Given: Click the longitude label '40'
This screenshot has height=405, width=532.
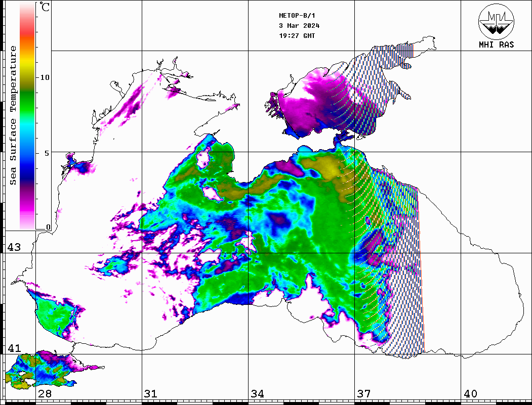Looking at the screenshot, I should click(470, 393).
